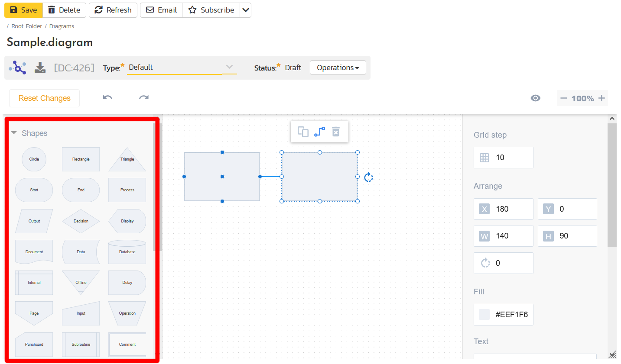Open the Operations dropdown menu
The height and width of the screenshot is (364, 621).
[x=338, y=68]
